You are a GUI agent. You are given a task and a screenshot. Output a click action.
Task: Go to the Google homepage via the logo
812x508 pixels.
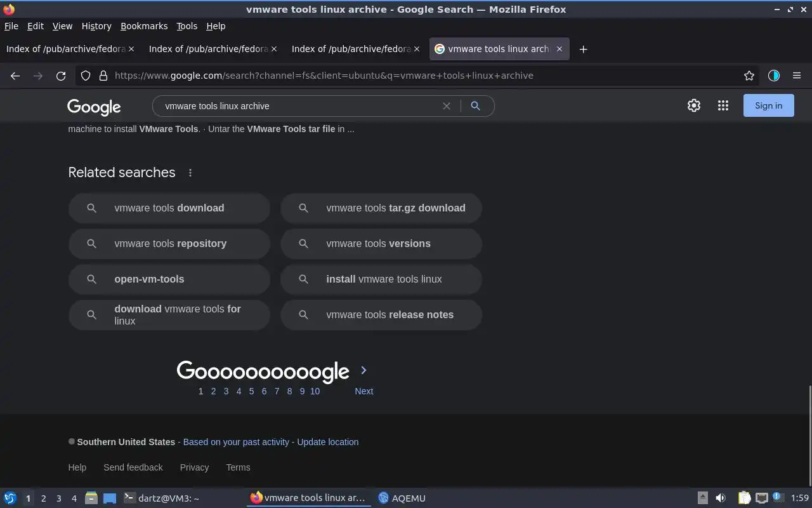(x=94, y=107)
